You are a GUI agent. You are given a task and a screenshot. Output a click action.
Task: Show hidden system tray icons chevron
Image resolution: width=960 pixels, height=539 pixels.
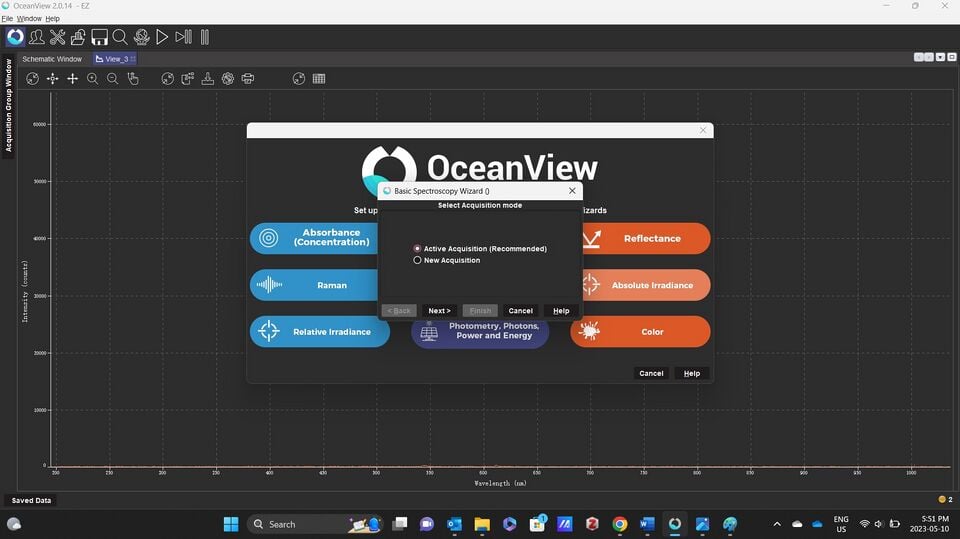pos(777,524)
